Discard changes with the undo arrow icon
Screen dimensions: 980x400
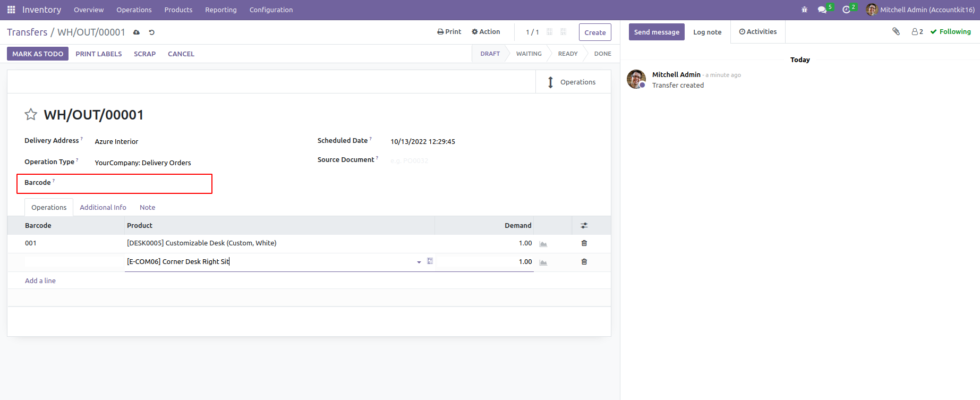151,32
